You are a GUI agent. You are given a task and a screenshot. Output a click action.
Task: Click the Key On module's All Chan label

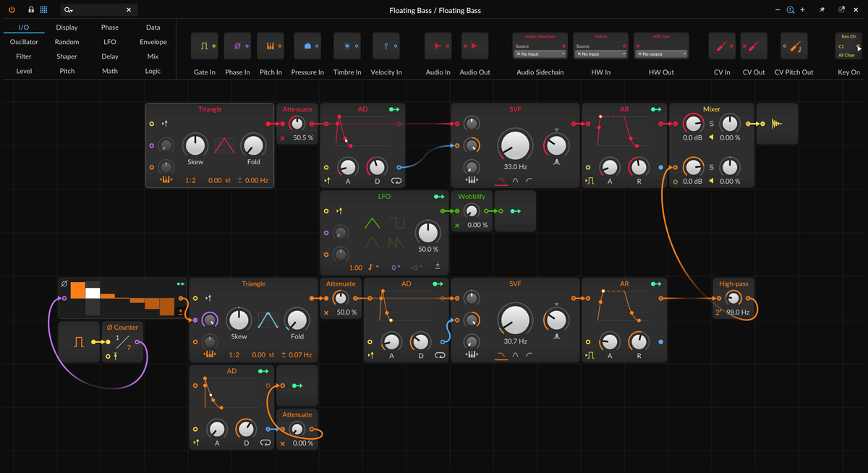tap(846, 55)
